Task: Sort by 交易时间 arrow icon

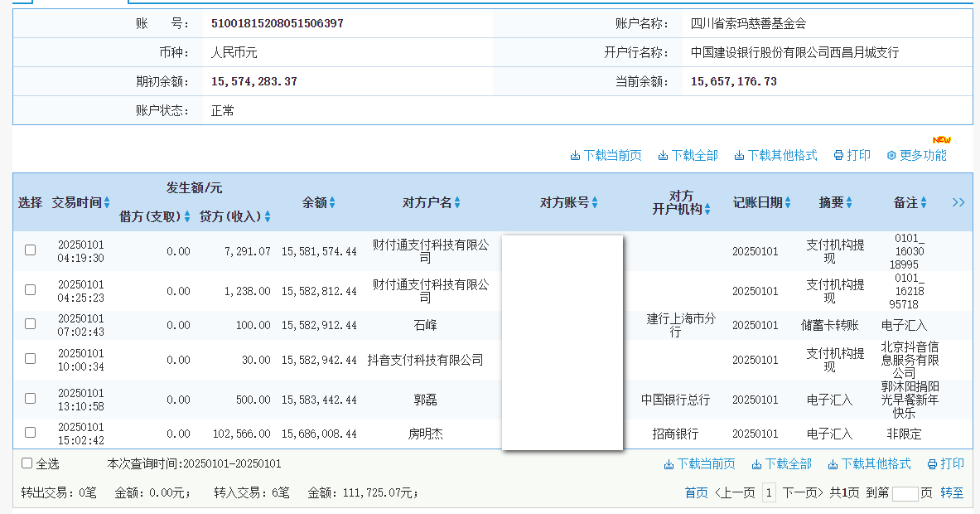Action: tap(107, 202)
